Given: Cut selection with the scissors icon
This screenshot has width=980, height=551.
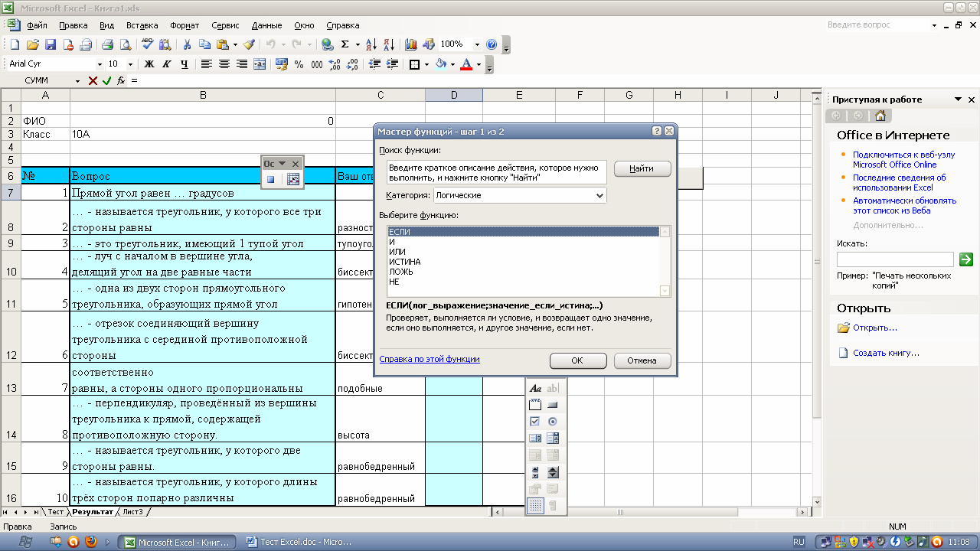Looking at the screenshot, I should click(186, 44).
